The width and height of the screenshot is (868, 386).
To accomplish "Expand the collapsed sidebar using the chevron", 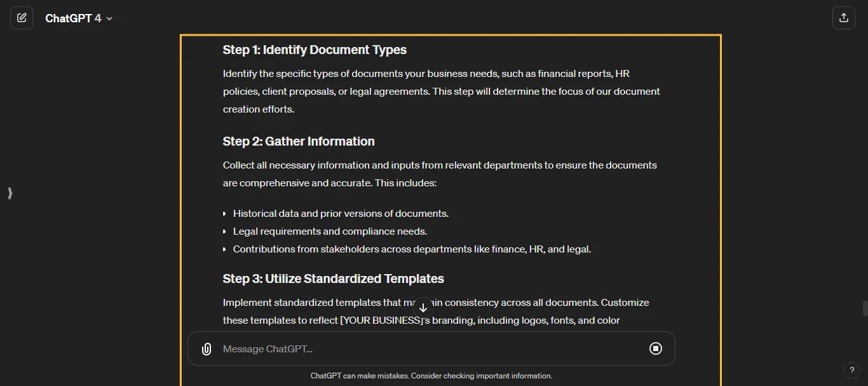I will coord(10,193).
